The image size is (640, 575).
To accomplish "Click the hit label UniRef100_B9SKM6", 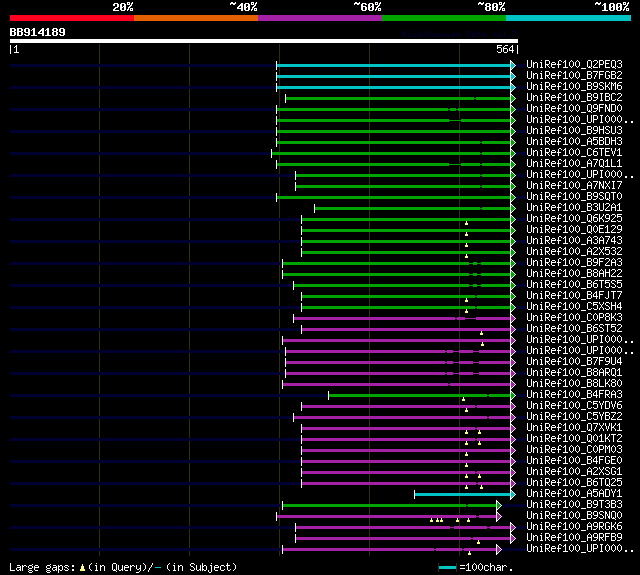I will pyautogui.click(x=574, y=87).
